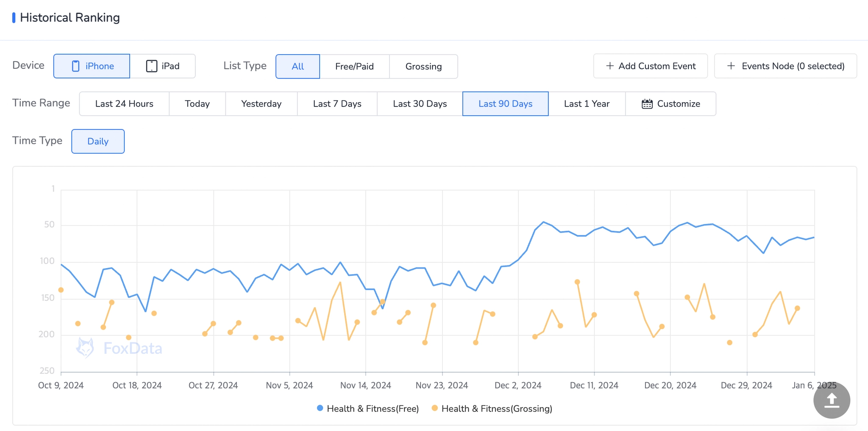Select the Daily time type
This screenshot has height=431, width=868.
point(98,141)
